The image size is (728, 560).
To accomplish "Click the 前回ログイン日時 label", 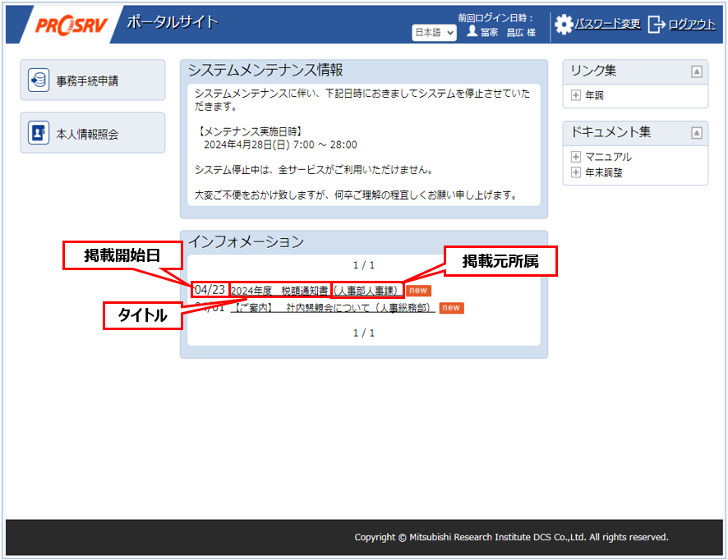I will [495, 18].
